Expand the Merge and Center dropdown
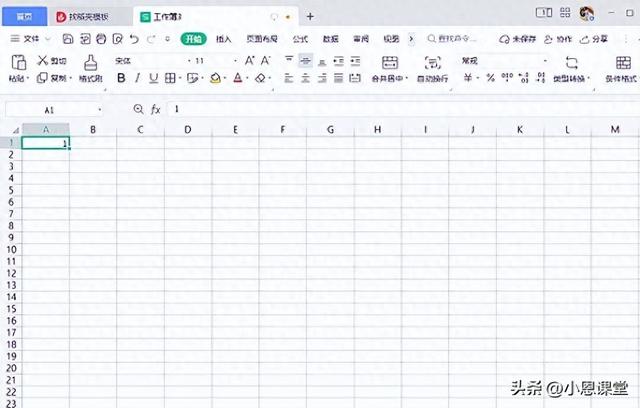 [407, 78]
